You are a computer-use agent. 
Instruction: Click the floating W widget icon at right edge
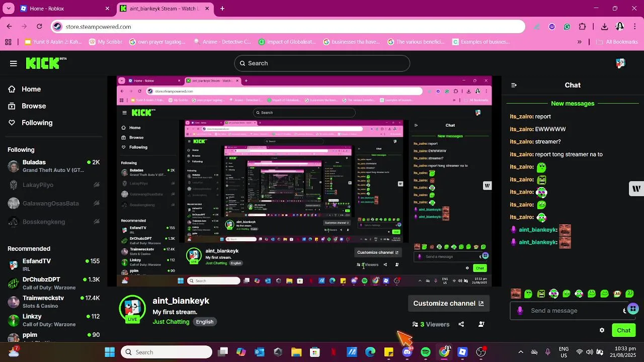pos(636,189)
